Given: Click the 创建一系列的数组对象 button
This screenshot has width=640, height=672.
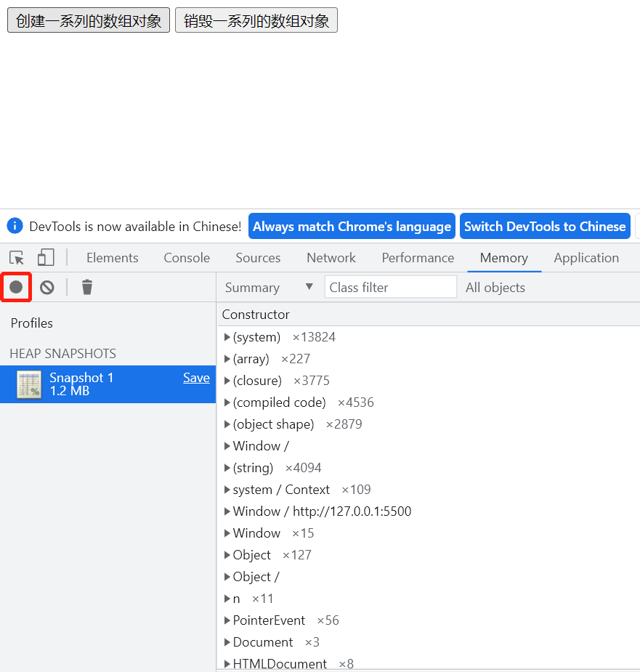Looking at the screenshot, I should (x=89, y=20).
